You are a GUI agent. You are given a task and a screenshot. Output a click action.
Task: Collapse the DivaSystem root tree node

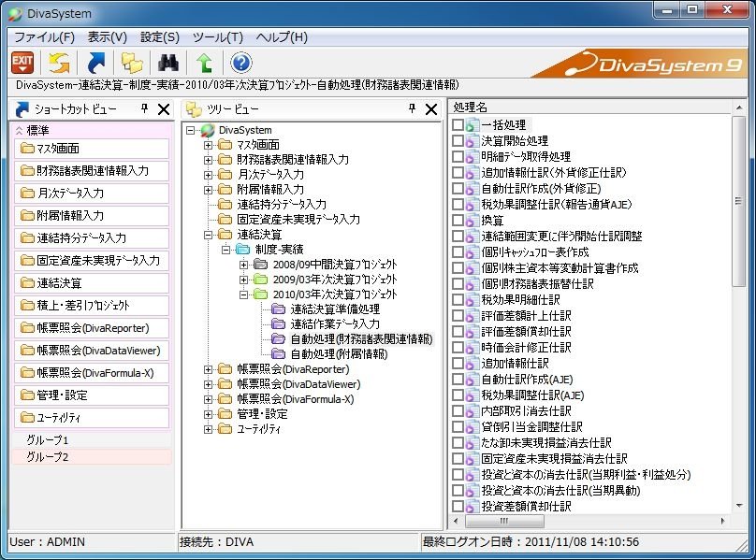(x=191, y=130)
